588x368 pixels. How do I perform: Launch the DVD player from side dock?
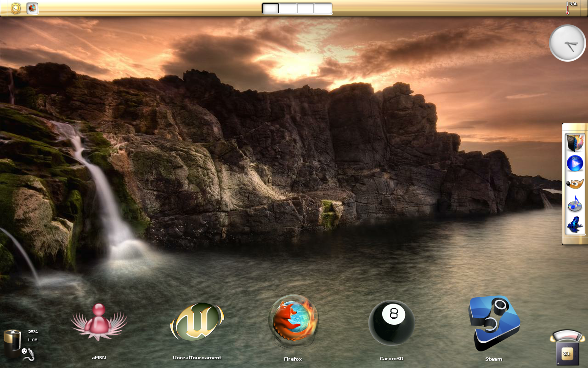point(575,143)
